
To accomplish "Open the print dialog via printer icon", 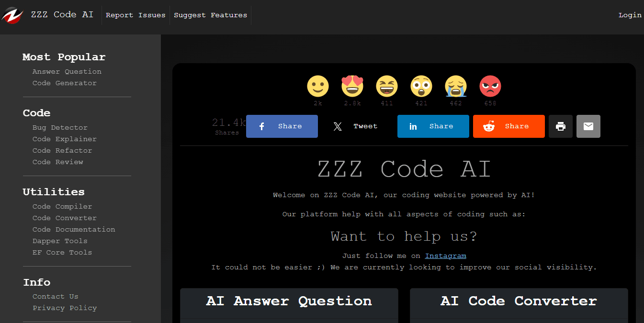I will pyautogui.click(x=560, y=126).
